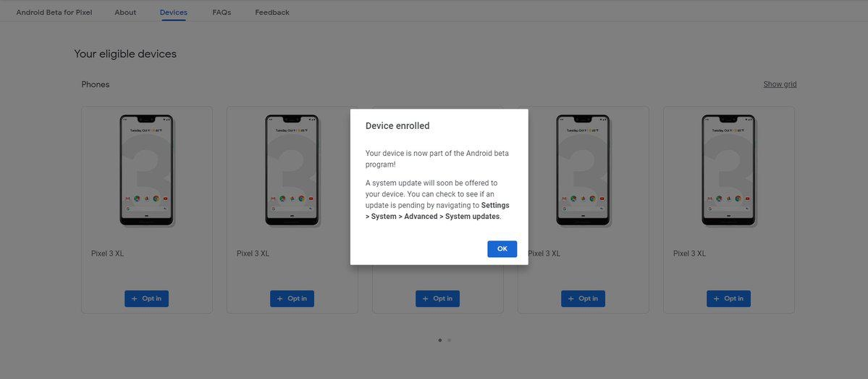Click second Pixel 3 XL phone image
The image size is (868, 379).
pyautogui.click(x=292, y=171)
